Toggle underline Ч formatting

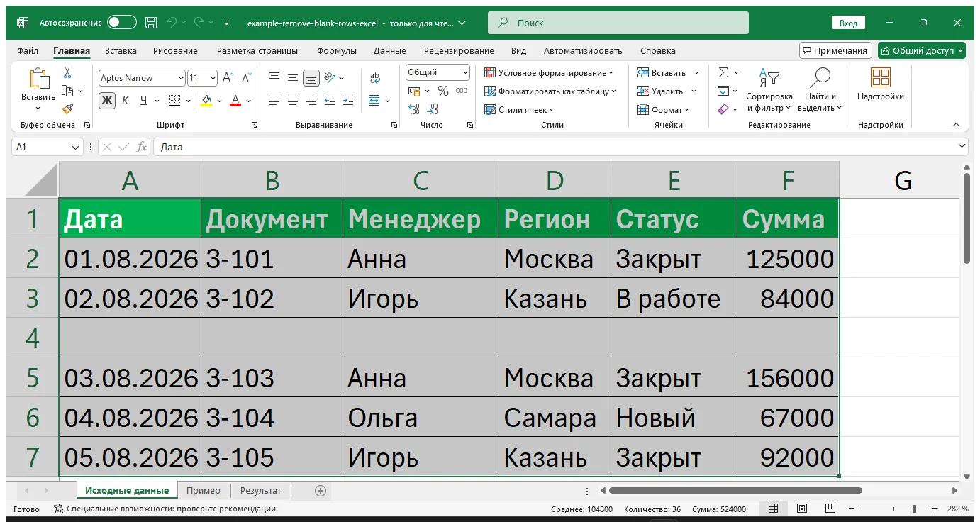pos(144,101)
